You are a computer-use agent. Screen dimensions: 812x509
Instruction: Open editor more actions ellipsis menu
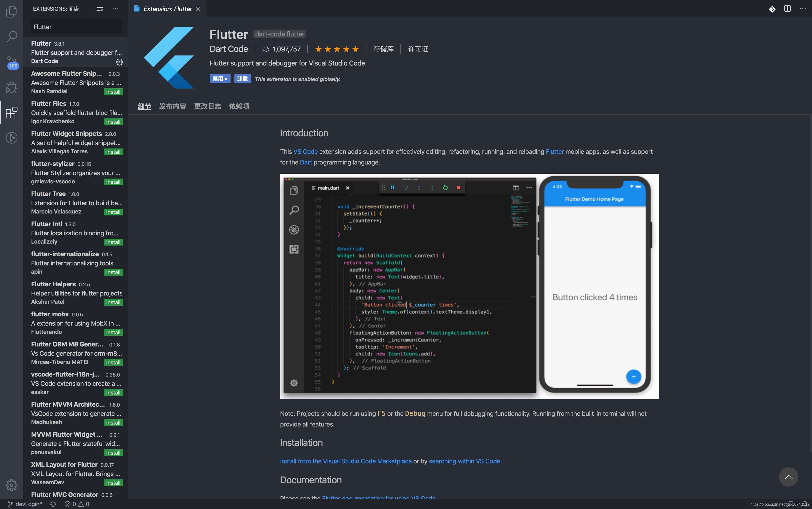click(803, 9)
